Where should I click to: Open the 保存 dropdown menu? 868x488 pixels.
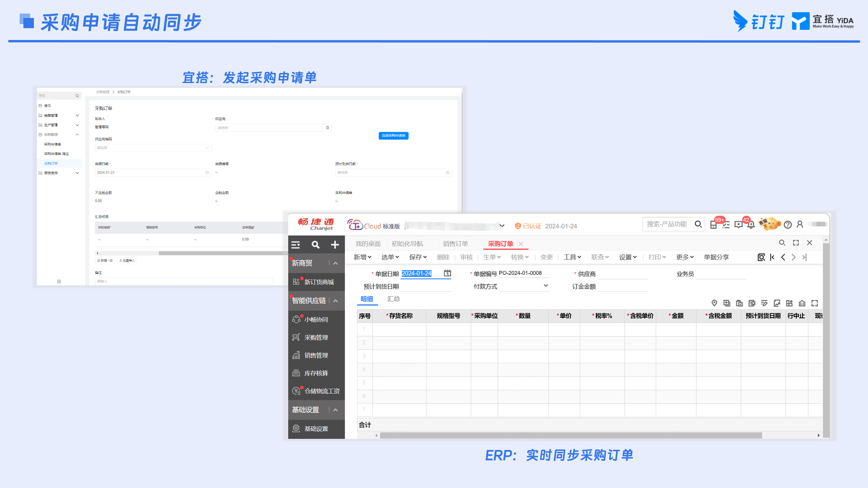(x=418, y=257)
